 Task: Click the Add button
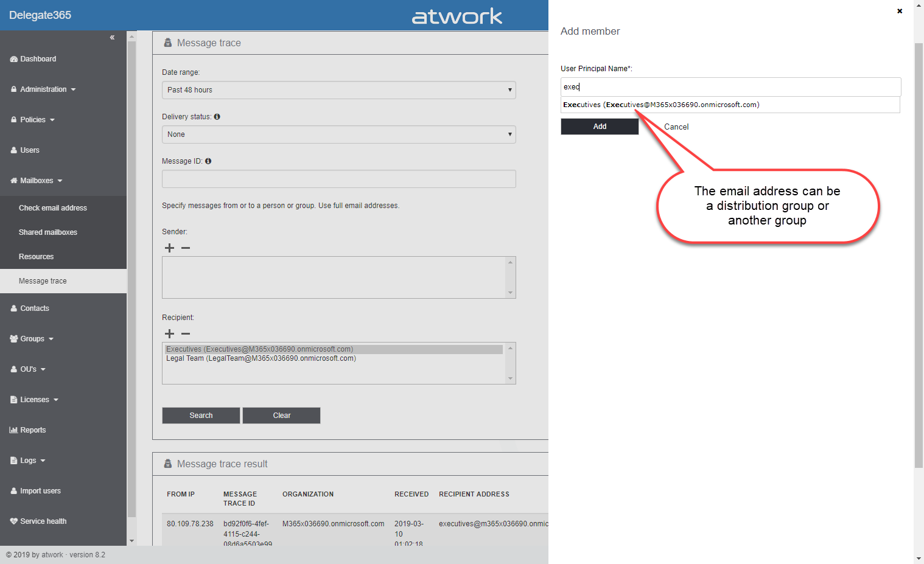(600, 127)
